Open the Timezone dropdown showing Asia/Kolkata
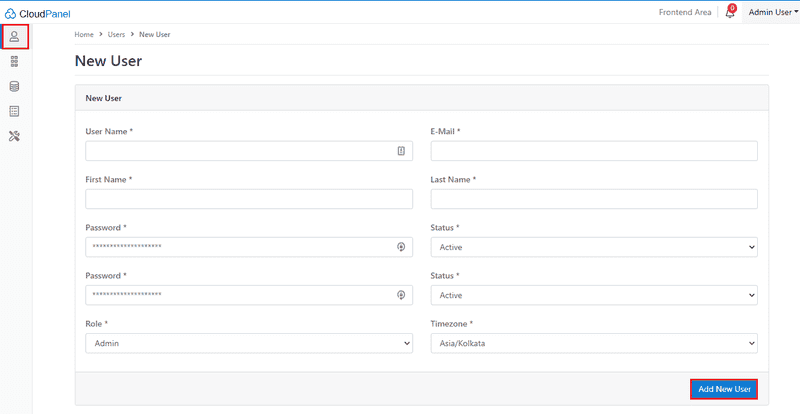 [593, 343]
